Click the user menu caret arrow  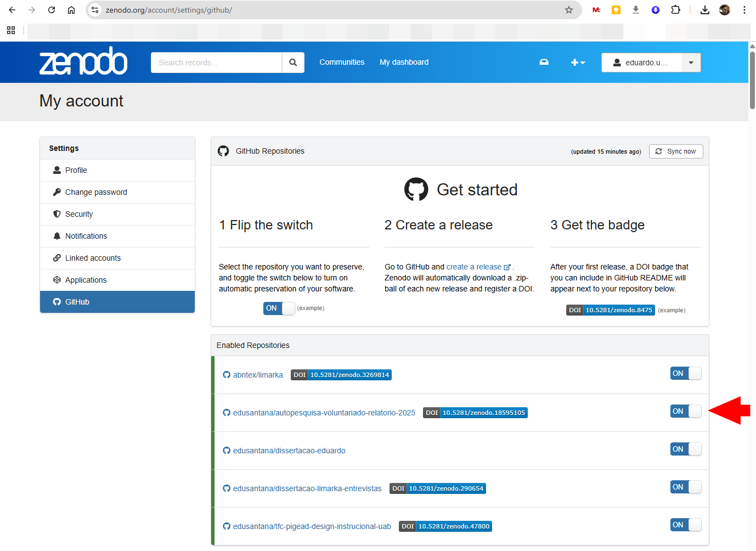691,63
